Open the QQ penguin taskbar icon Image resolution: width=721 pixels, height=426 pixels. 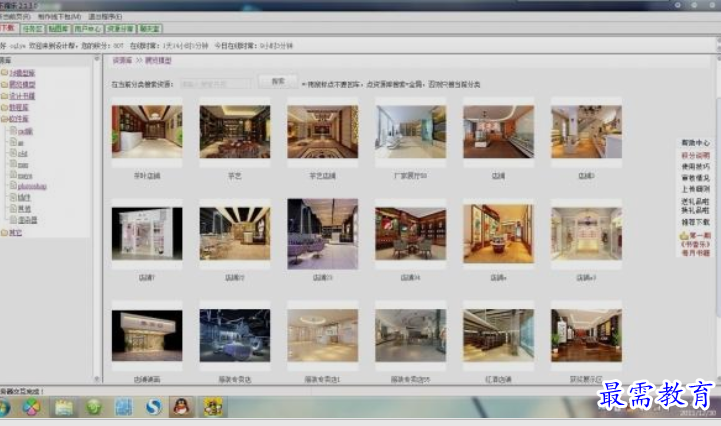pyautogui.click(x=182, y=407)
